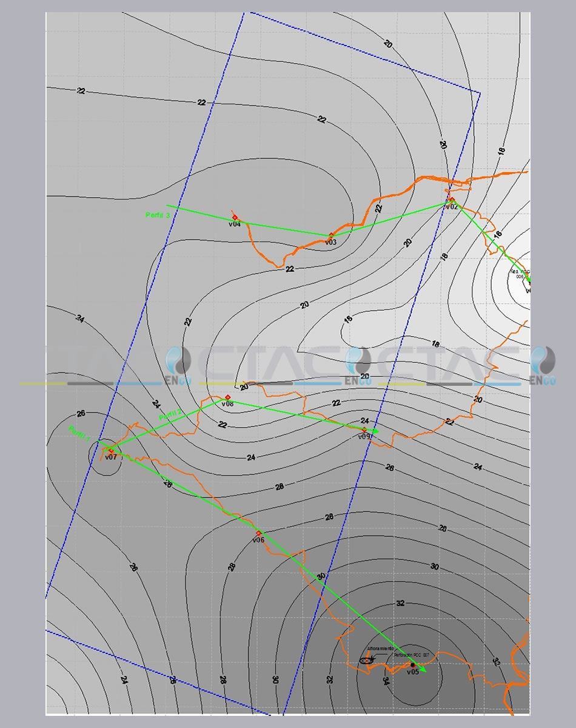The image size is (576, 728).
Task: Click the top-right corner of blue dashed boundary
Action: (480, 93)
